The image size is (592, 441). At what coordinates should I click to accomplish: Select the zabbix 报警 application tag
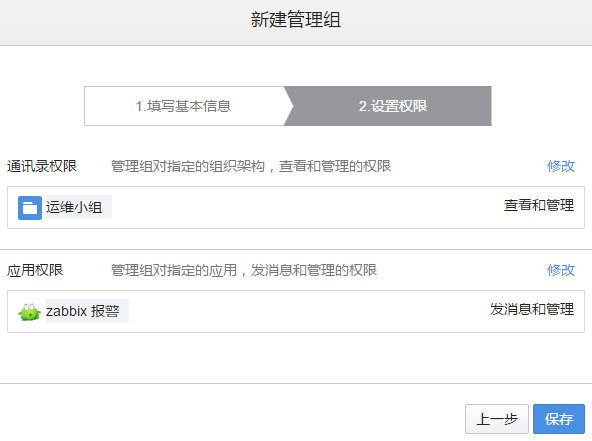click(87, 311)
